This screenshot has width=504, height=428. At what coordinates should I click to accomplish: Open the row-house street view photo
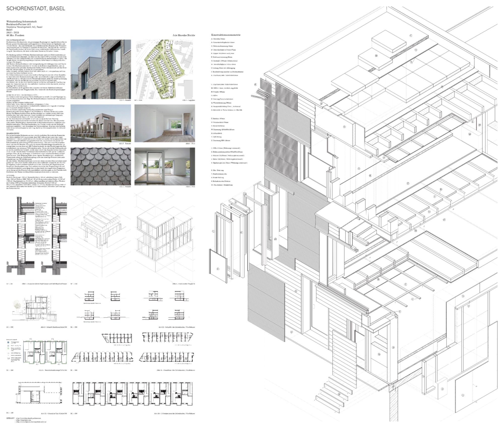click(x=101, y=123)
